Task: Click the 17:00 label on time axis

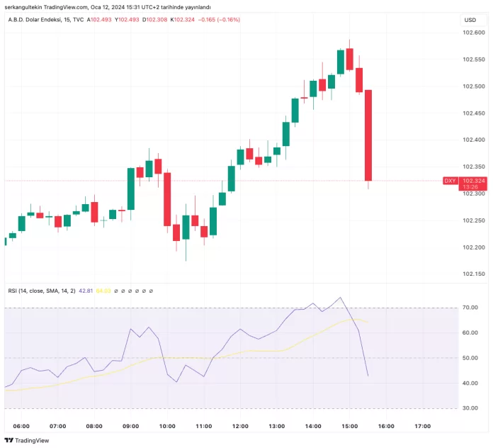Action: [422, 426]
